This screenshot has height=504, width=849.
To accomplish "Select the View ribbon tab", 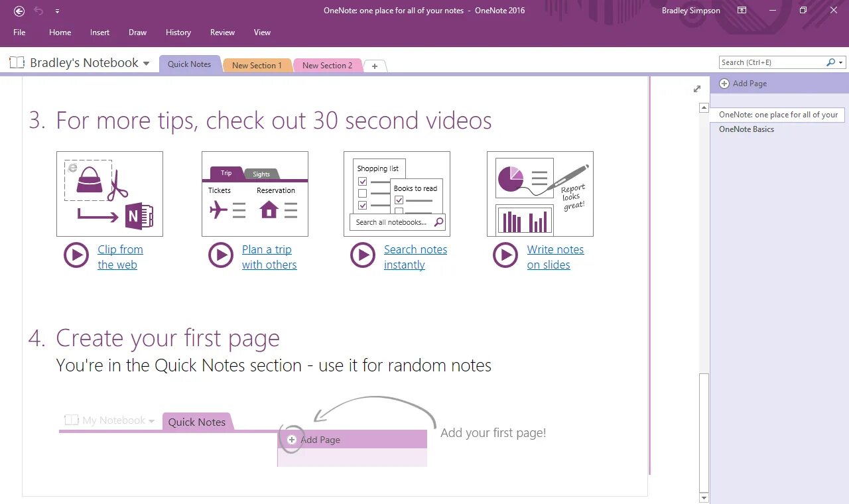I will [x=262, y=32].
